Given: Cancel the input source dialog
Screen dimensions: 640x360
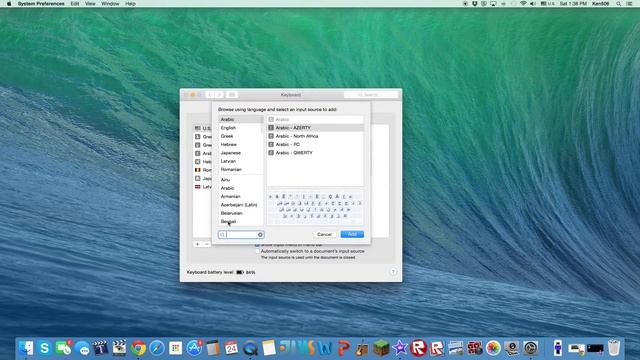Looking at the screenshot, I should [324, 234].
